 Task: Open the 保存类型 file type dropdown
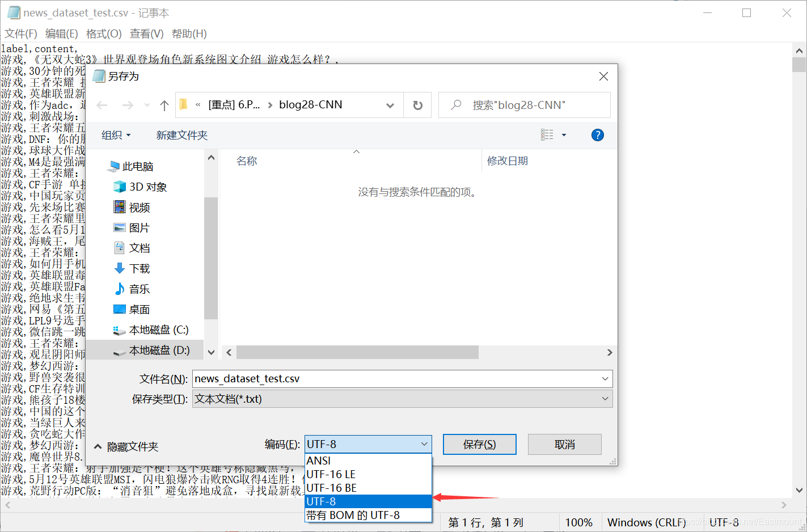(604, 399)
